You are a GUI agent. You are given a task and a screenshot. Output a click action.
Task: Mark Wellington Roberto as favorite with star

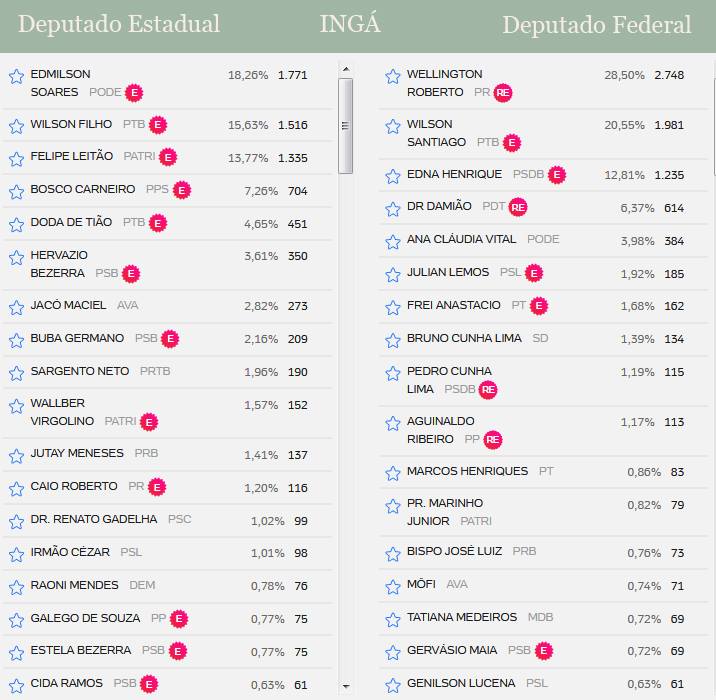[x=393, y=77]
